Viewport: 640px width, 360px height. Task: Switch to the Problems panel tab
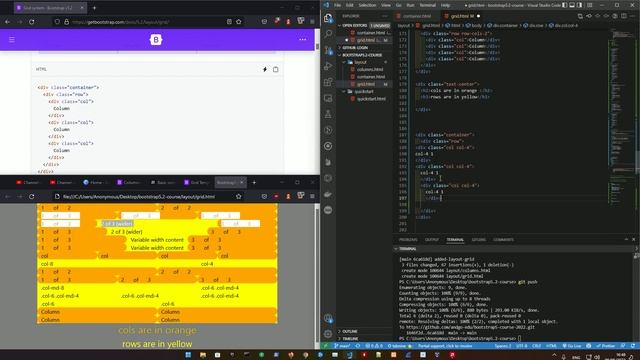(x=408, y=240)
